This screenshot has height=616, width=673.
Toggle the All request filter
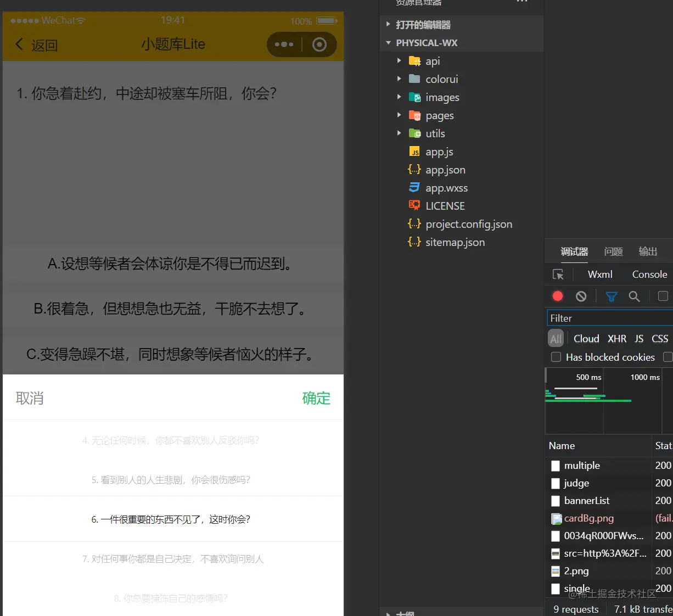tap(556, 338)
